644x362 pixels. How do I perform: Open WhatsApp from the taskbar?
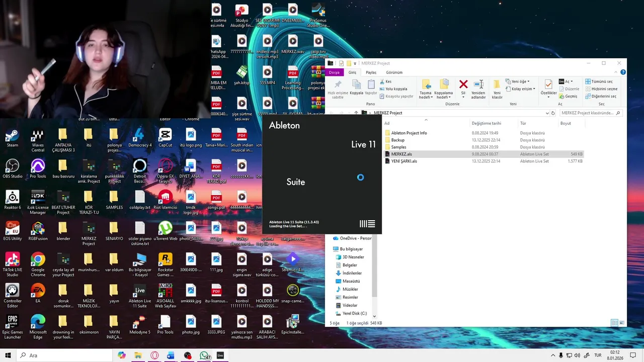coord(205,355)
